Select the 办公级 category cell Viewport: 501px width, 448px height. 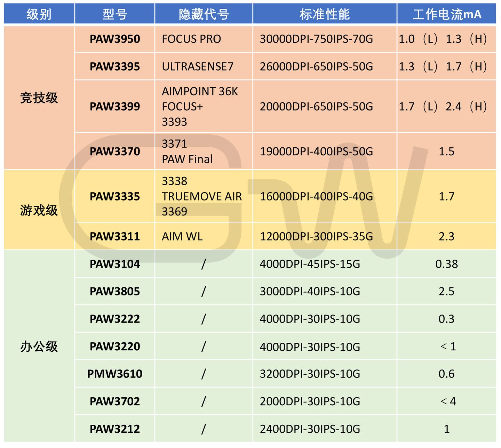(39, 346)
